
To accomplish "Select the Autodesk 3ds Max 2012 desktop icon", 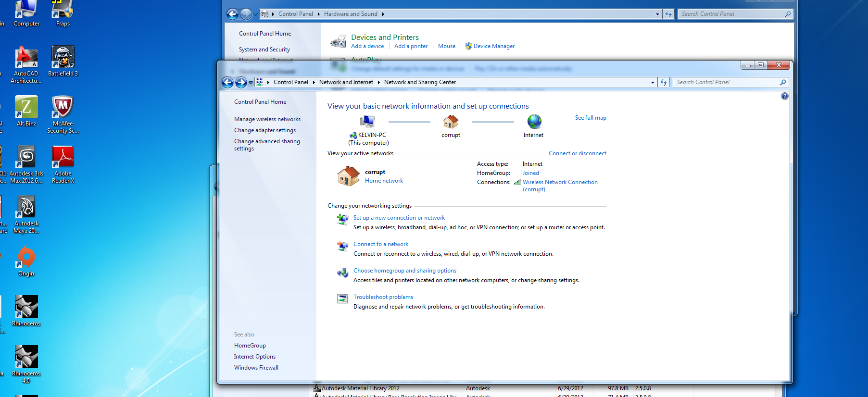I will click(26, 165).
